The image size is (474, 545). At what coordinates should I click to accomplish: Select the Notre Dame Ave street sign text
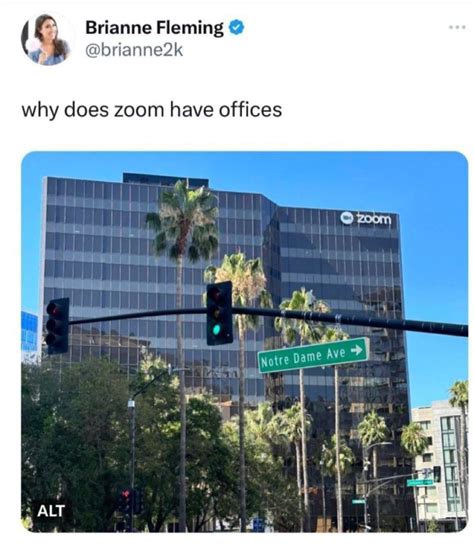(x=303, y=358)
